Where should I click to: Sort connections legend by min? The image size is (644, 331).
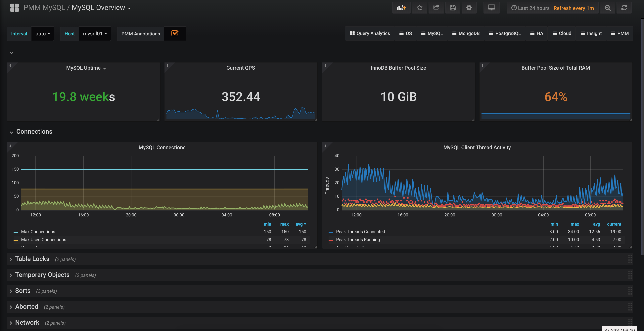click(267, 224)
